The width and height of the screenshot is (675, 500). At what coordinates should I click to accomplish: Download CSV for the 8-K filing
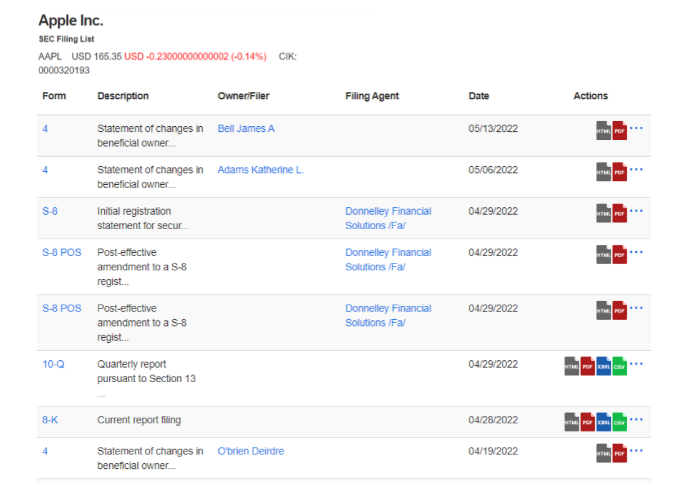point(619,422)
